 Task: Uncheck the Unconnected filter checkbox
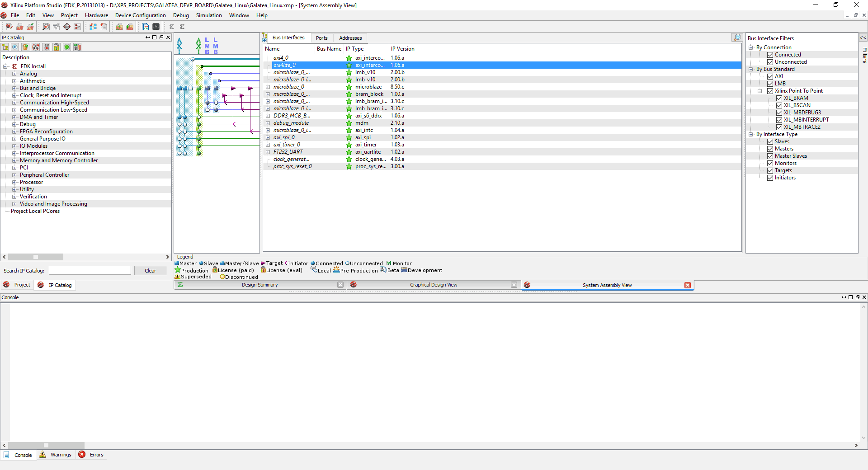click(x=770, y=62)
